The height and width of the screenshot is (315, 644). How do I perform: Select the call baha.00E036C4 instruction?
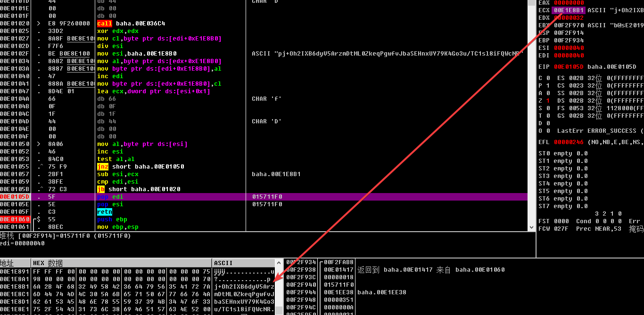pos(131,24)
